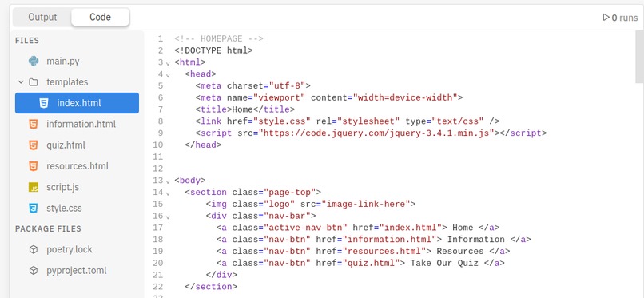Click the closing section tag on line 22
The image size is (644, 298).
point(211,287)
